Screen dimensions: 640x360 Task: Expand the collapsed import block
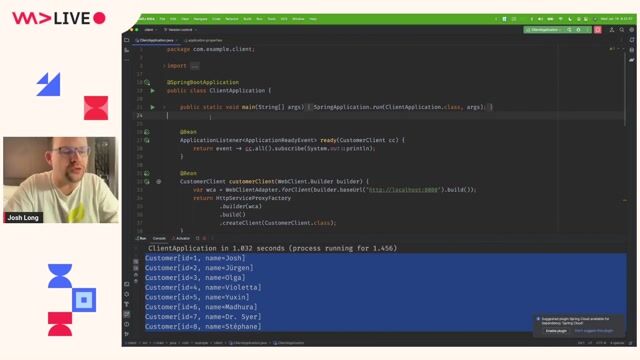195,66
